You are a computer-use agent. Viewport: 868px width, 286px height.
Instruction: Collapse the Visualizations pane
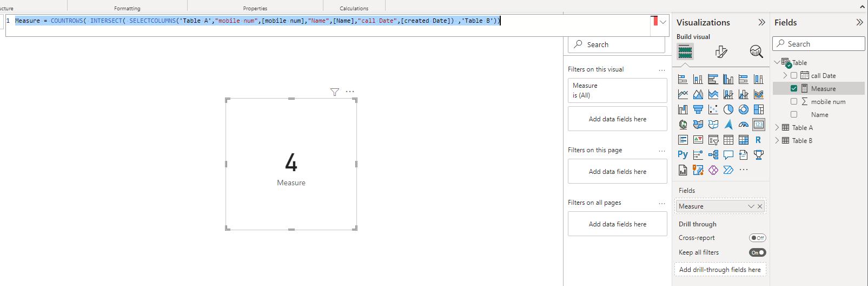[x=762, y=22]
